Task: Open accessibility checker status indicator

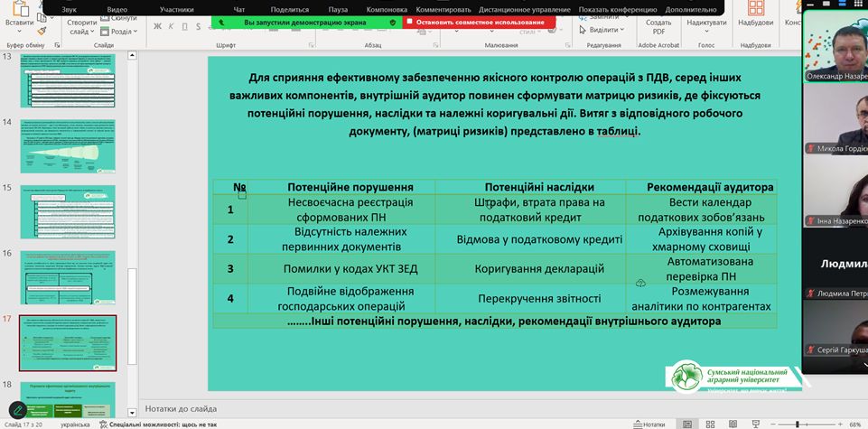Action: [158, 424]
